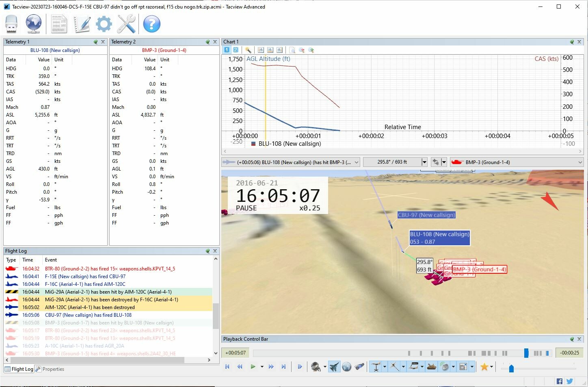The height and width of the screenshot is (387, 588).
Task: Click the Facebook icon in status bar
Action: coord(560,381)
